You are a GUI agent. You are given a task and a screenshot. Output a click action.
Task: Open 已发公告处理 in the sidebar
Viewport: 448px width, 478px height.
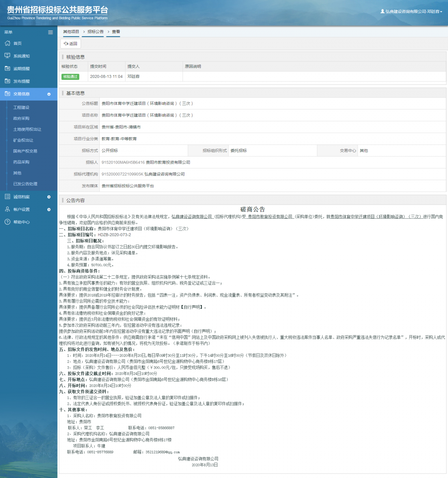click(x=25, y=184)
